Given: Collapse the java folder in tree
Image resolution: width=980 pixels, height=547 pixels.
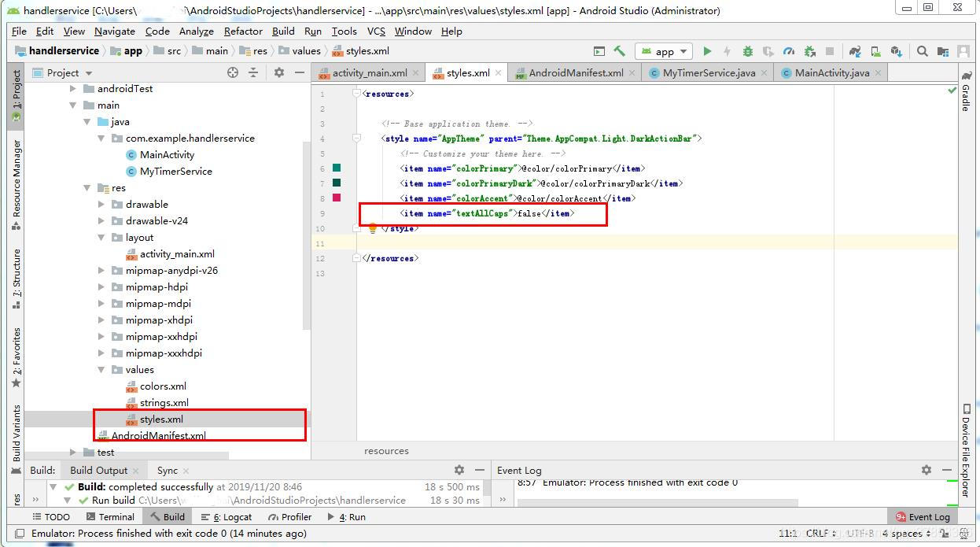Looking at the screenshot, I should pos(87,122).
